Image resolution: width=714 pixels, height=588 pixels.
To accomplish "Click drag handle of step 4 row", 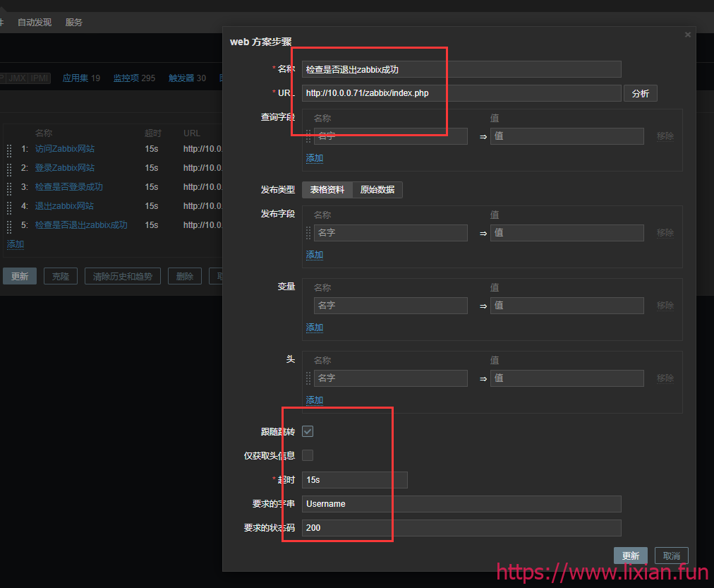I will point(9,208).
